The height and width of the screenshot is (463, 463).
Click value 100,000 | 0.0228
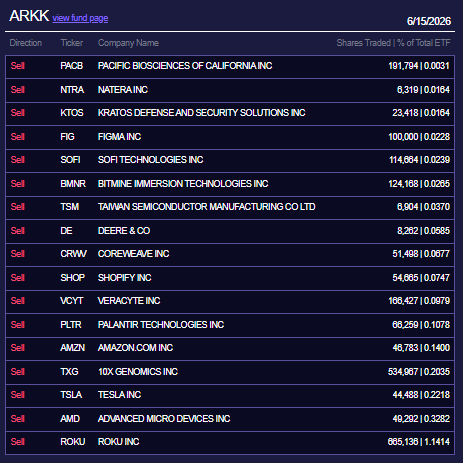click(x=419, y=137)
